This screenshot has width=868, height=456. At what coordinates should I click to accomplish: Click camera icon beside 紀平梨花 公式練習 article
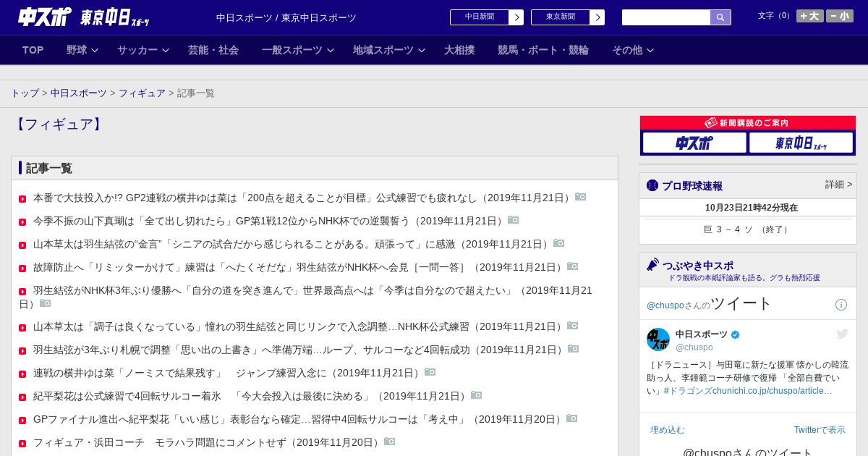point(476,395)
